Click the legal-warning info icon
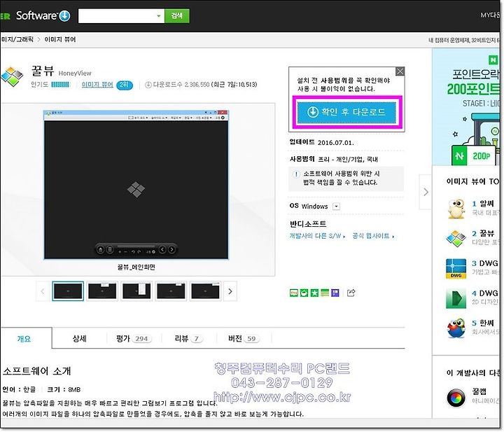The height and width of the screenshot is (432, 504). pyautogui.click(x=295, y=174)
